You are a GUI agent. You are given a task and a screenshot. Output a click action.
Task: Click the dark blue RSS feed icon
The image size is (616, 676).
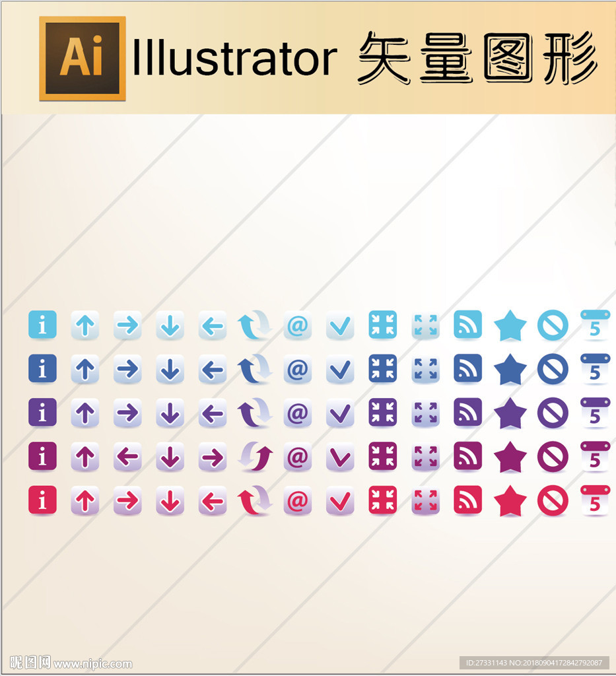(467, 368)
